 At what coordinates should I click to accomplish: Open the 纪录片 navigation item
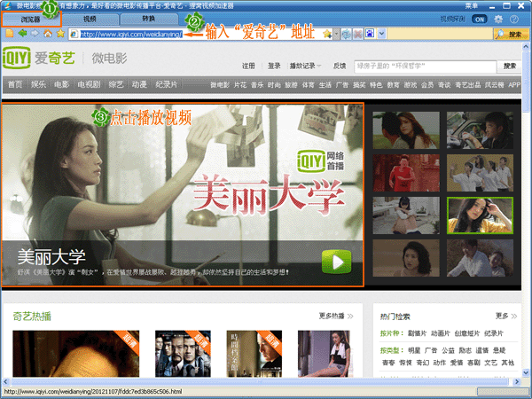(167, 84)
